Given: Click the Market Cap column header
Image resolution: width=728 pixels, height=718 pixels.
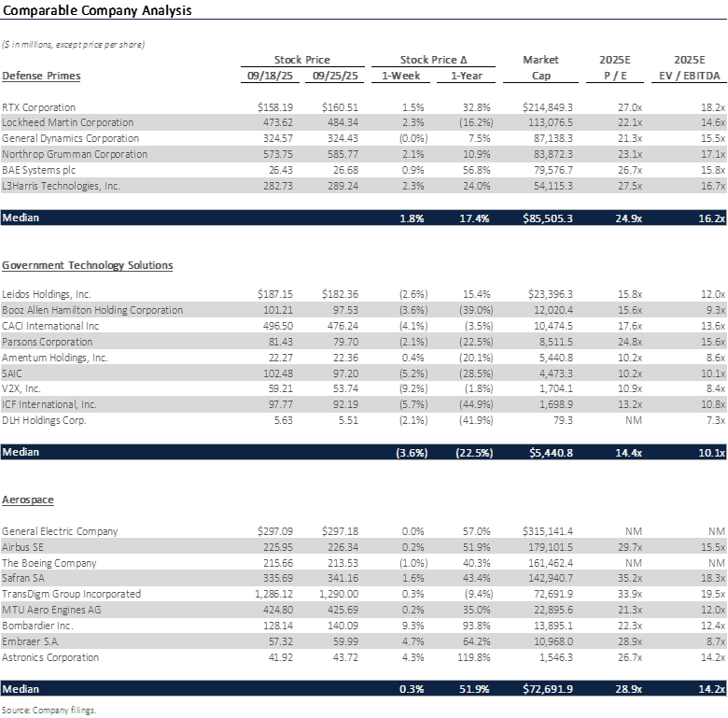Looking at the screenshot, I should click(541, 68).
